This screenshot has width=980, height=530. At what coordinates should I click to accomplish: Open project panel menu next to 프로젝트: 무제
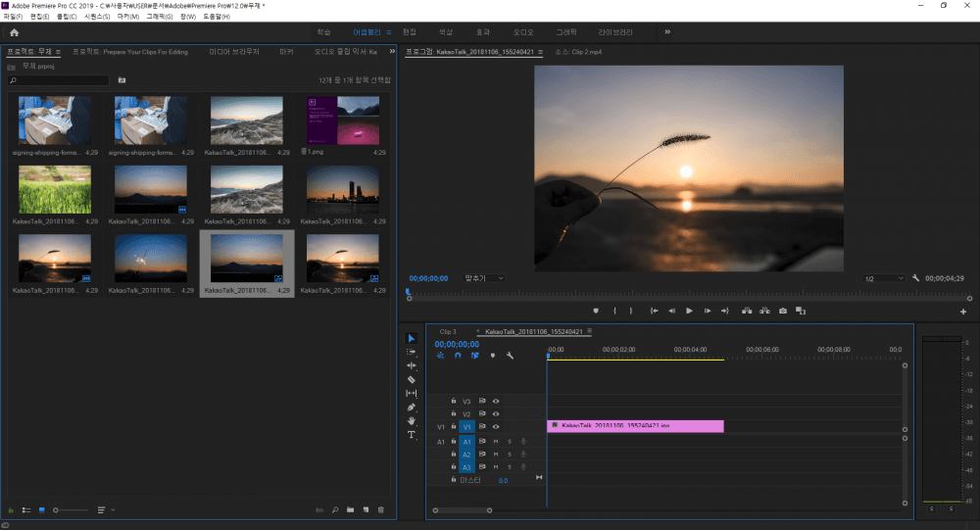[58, 52]
